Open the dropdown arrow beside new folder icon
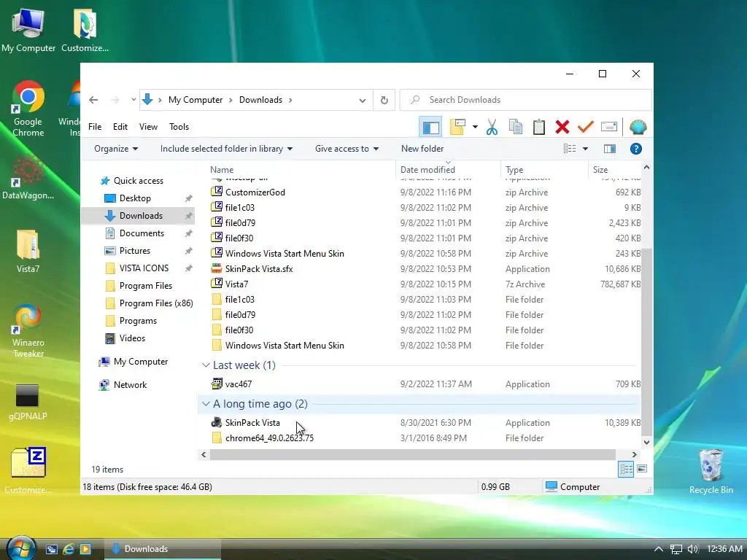This screenshot has height=560, width=747. [x=475, y=127]
